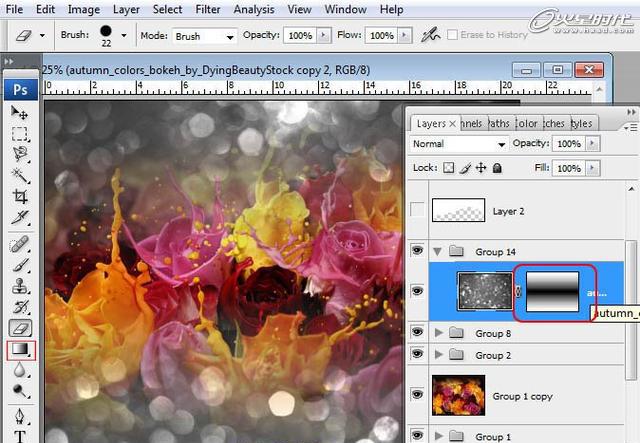The image size is (640, 443).
Task: Select the Clone Stamp tool
Action: pyautogui.click(x=19, y=286)
